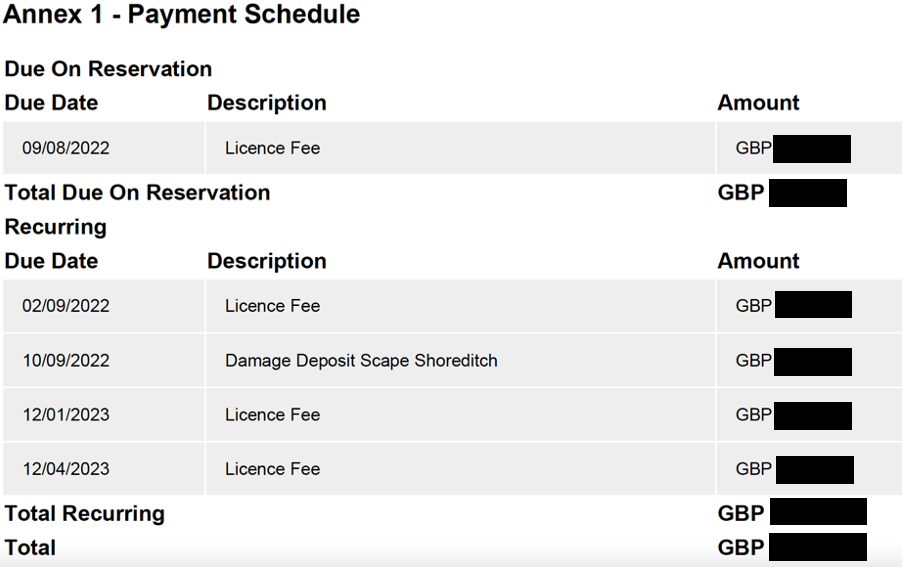906x568 pixels.
Task: Click 'GBP' in the 09/08/2022 row
Action: (x=753, y=148)
